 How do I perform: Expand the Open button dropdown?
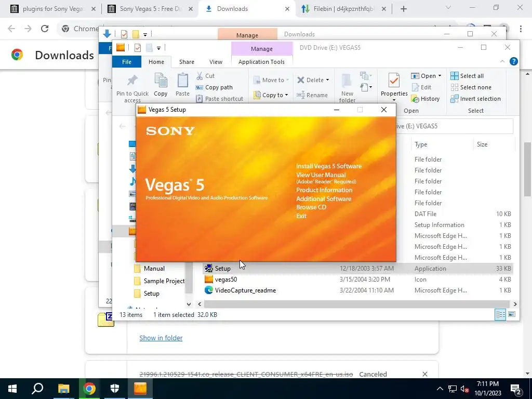click(440, 76)
